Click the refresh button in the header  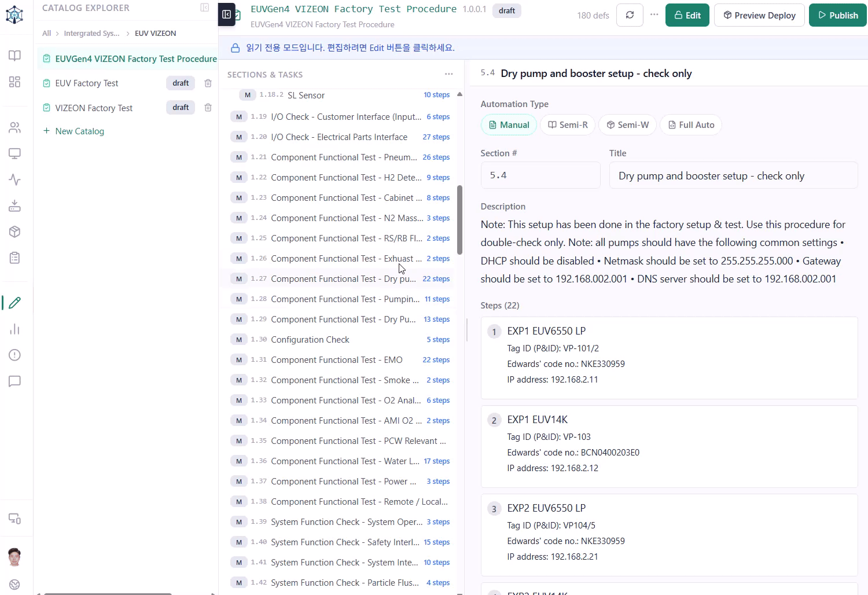coord(630,15)
